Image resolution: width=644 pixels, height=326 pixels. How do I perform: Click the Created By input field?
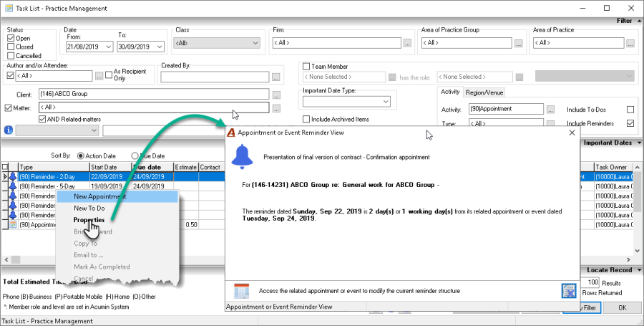point(215,77)
